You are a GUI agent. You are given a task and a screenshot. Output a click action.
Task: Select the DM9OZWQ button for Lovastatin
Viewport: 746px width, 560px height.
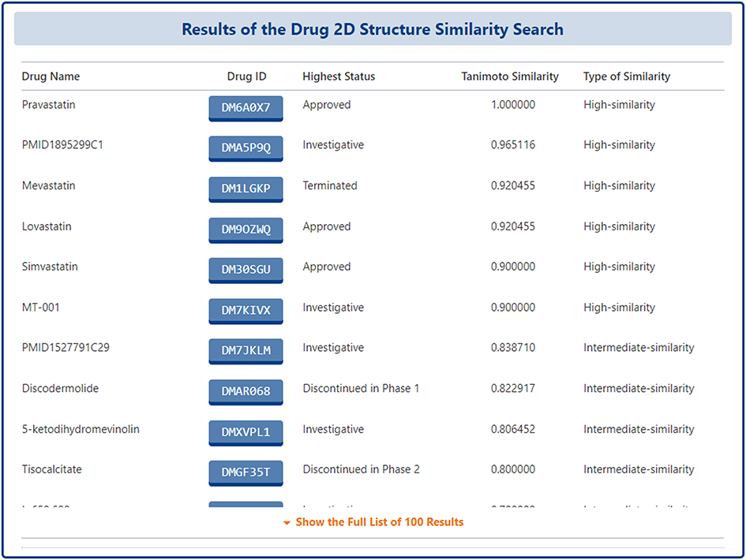(x=246, y=230)
